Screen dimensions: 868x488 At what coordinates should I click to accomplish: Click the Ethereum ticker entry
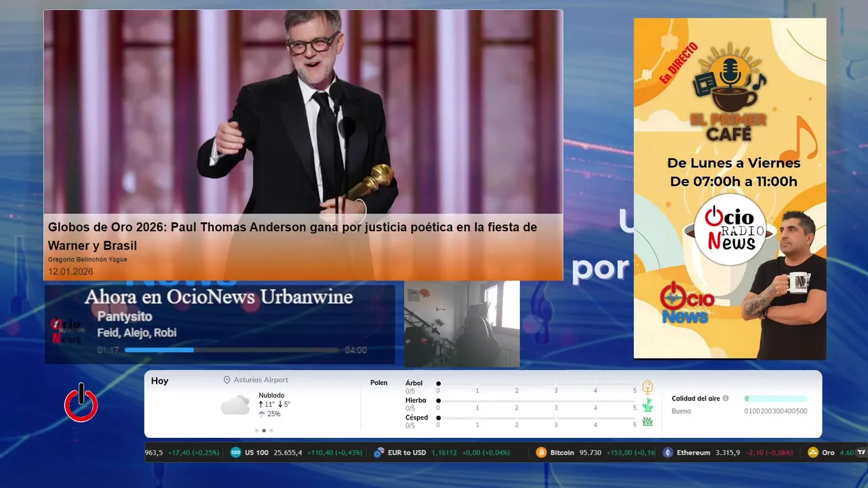click(x=728, y=453)
